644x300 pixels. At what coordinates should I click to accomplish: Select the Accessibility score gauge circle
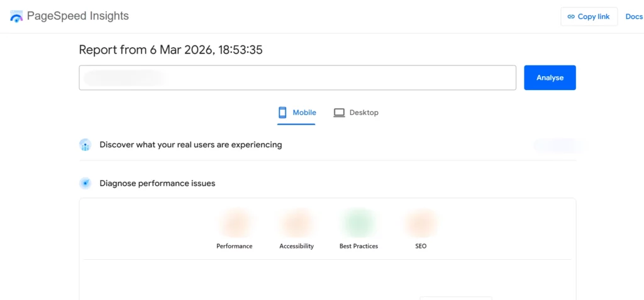[296, 224]
